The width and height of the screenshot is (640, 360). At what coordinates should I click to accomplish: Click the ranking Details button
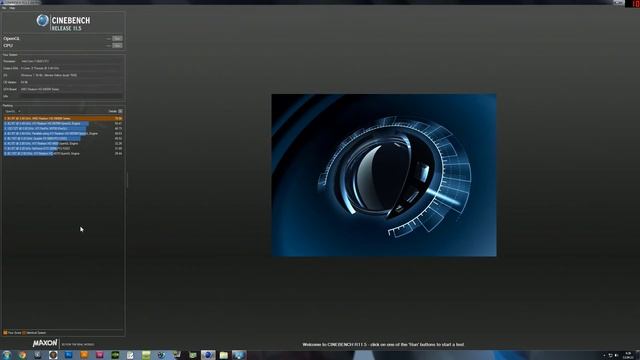[120, 111]
